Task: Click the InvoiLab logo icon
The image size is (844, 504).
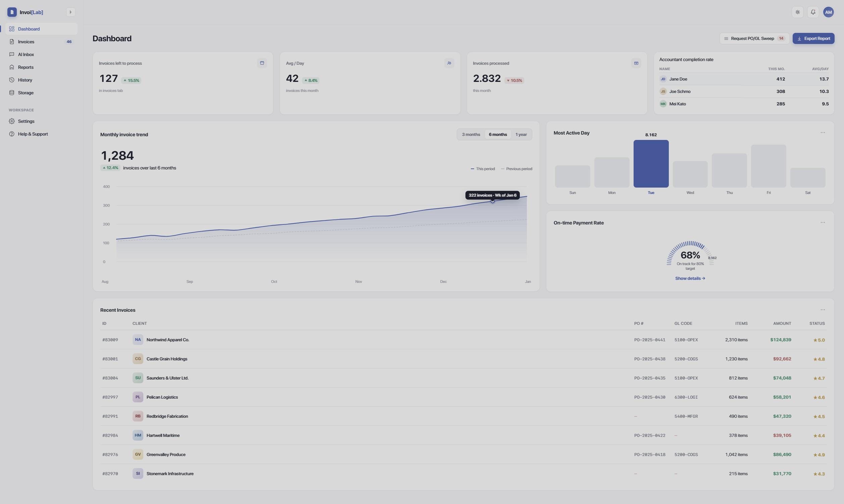Action: [x=12, y=12]
